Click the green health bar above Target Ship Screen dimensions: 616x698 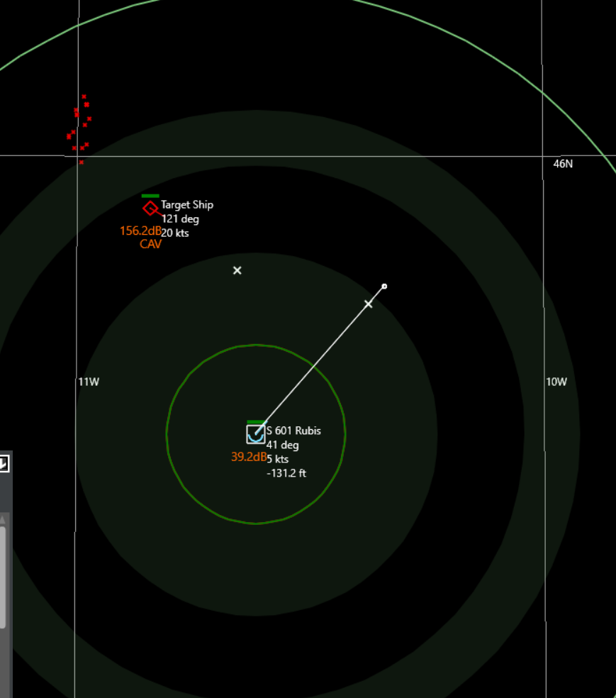click(x=150, y=195)
